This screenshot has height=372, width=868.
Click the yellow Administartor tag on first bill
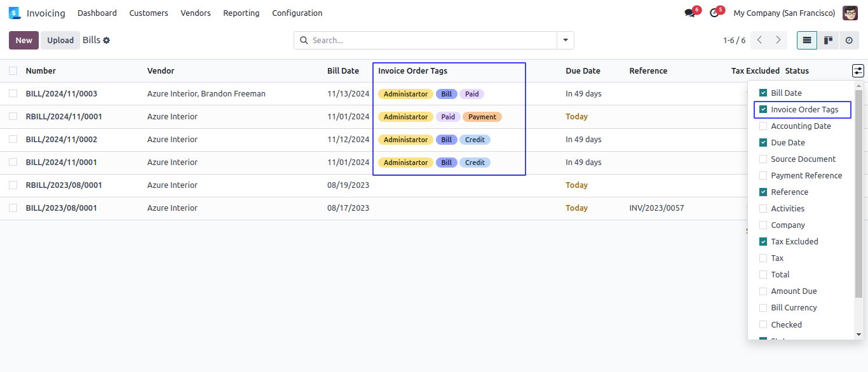point(405,94)
